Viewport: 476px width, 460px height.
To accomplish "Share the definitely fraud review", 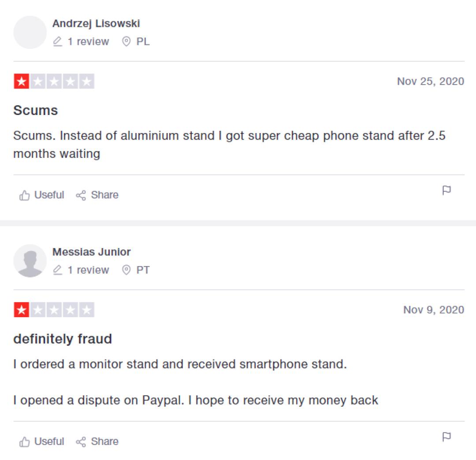I will (x=97, y=441).
